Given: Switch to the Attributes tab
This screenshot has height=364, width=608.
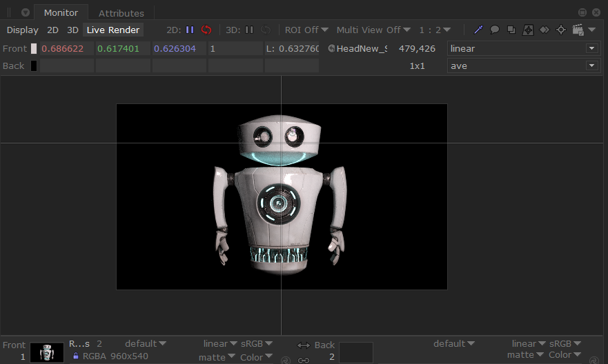Looking at the screenshot, I should pos(121,13).
